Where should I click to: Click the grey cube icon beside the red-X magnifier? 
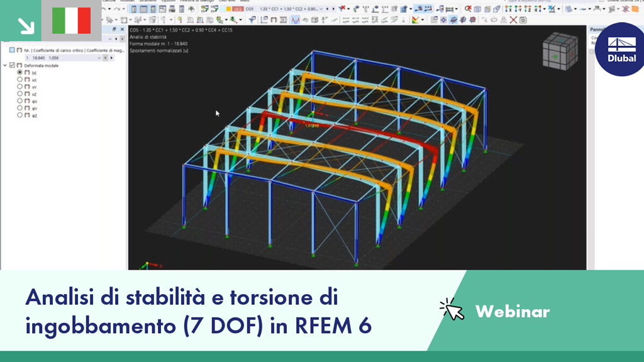point(477,9)
